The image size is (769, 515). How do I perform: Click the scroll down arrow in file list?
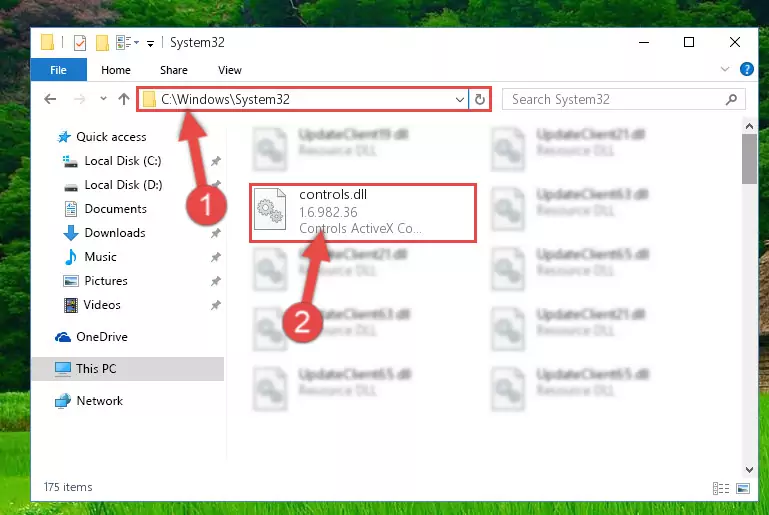[x=749, y=470]
